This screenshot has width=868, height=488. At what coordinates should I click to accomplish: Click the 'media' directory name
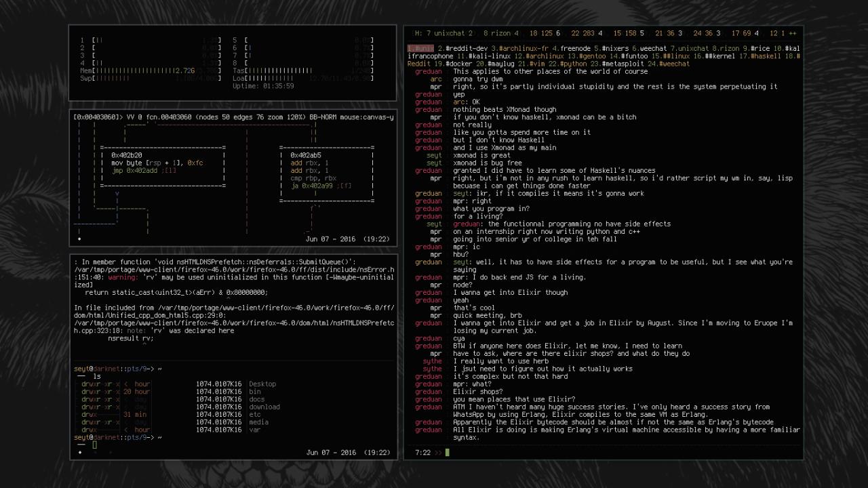click(x=259, y=422)
